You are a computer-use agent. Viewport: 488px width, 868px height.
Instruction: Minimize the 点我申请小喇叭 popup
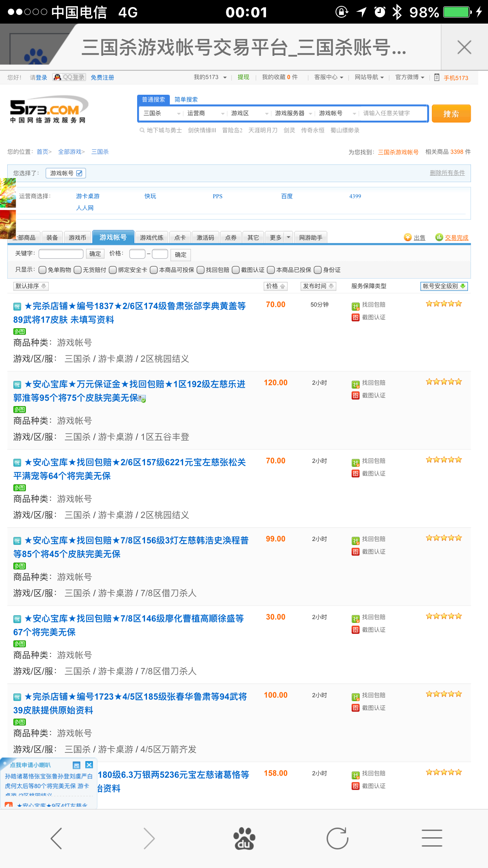(x=77, y=765)
